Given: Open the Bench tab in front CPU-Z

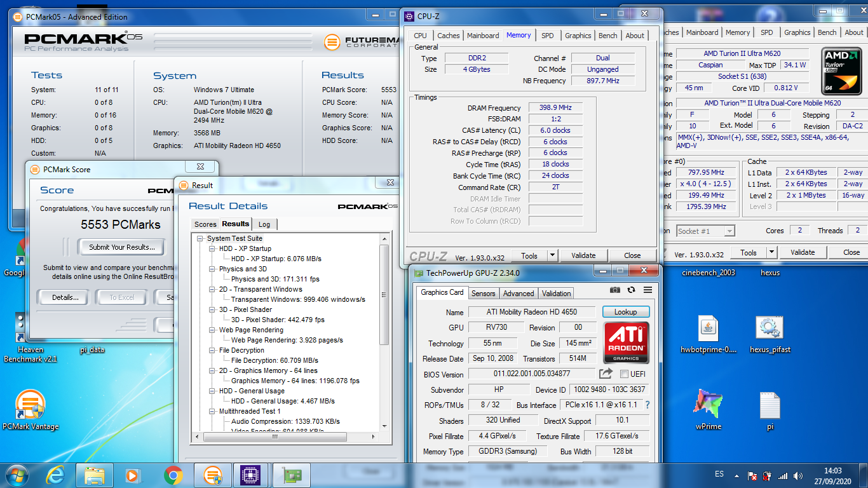Looking at the screenshot, I should point(607,36).
